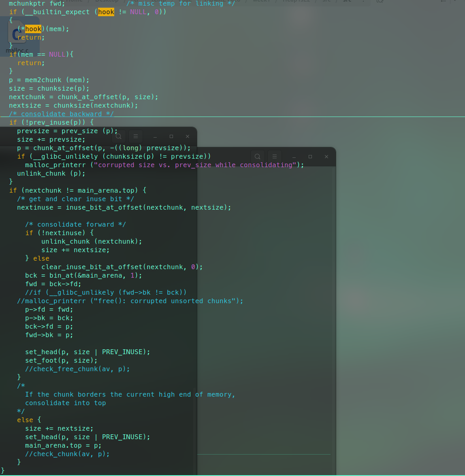Minimize the narrower front window
Screen dimensions: 465x476
click(x=155, y=137)
